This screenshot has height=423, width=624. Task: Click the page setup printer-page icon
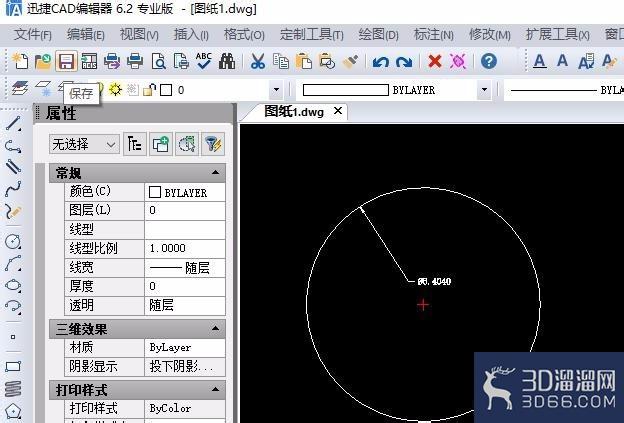click(181, 61)
